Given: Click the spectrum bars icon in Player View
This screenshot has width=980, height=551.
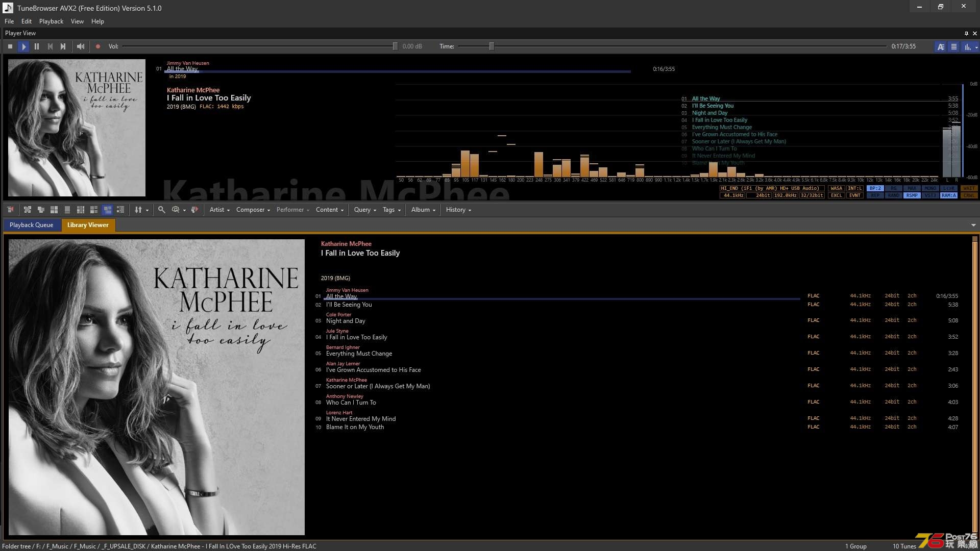Looking at the screenshot, I should click(x=967, y=46).
